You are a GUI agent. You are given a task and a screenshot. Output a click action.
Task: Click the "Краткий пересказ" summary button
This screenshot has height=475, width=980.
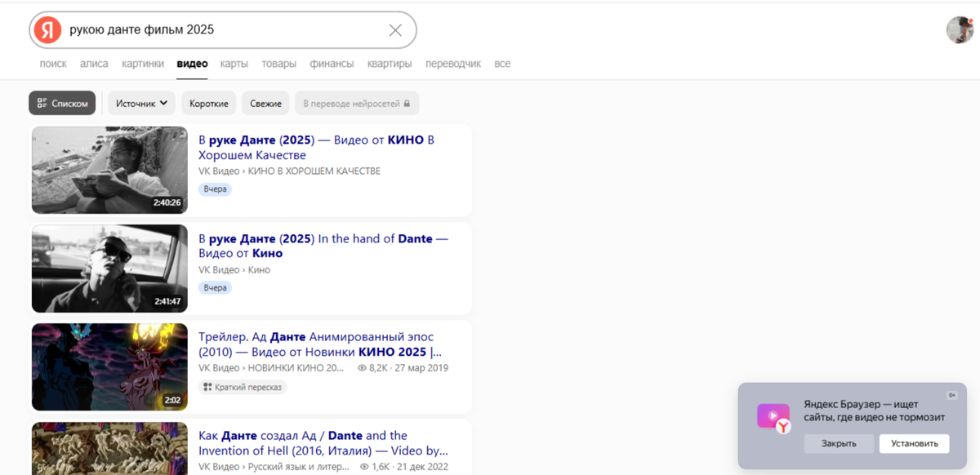(x=243, y=387)
